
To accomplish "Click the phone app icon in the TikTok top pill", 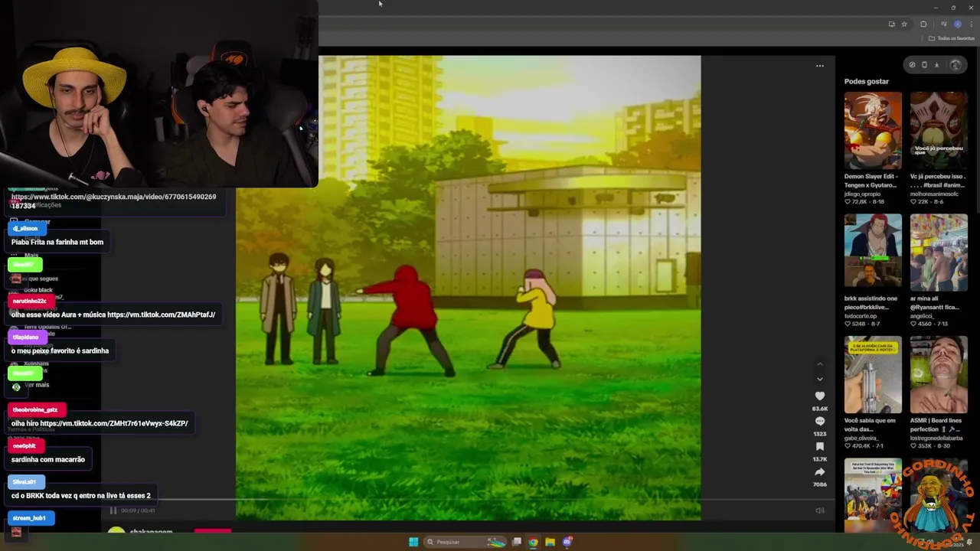I will click(x=924, y=65).
